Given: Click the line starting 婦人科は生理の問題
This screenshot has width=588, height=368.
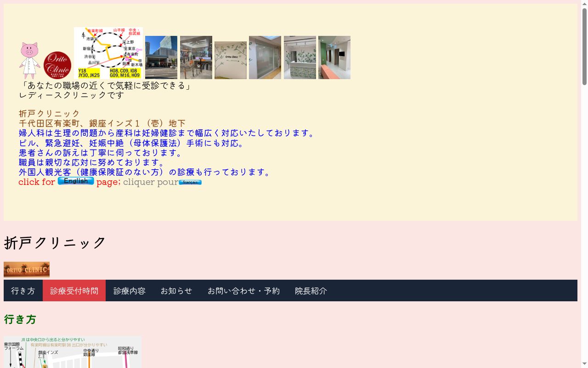Looking at the screenshot, I should pyautogui.click(x=168, y=133).
